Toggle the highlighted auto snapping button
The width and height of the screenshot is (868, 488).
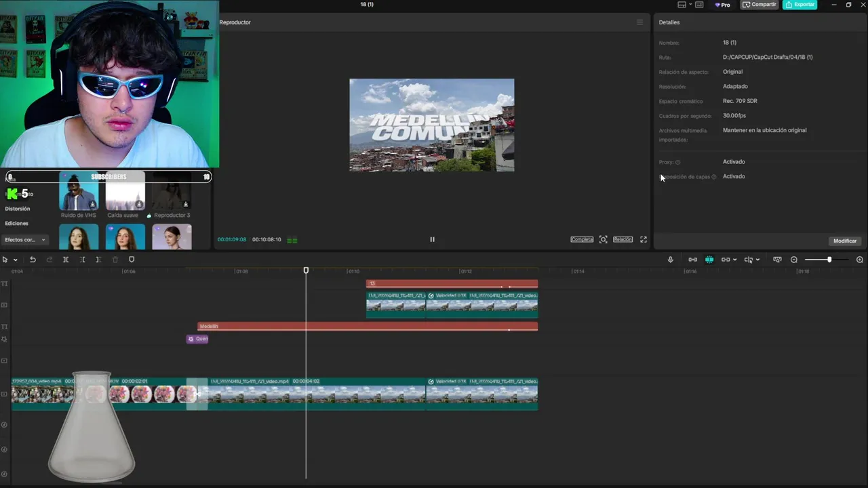click(709, 260)
